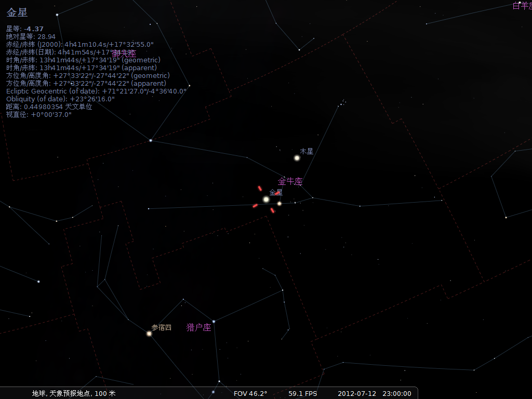532x399 pixels.
Task: Click the star Betelgeuse labeled 参宿四
Action: point(149,334)
